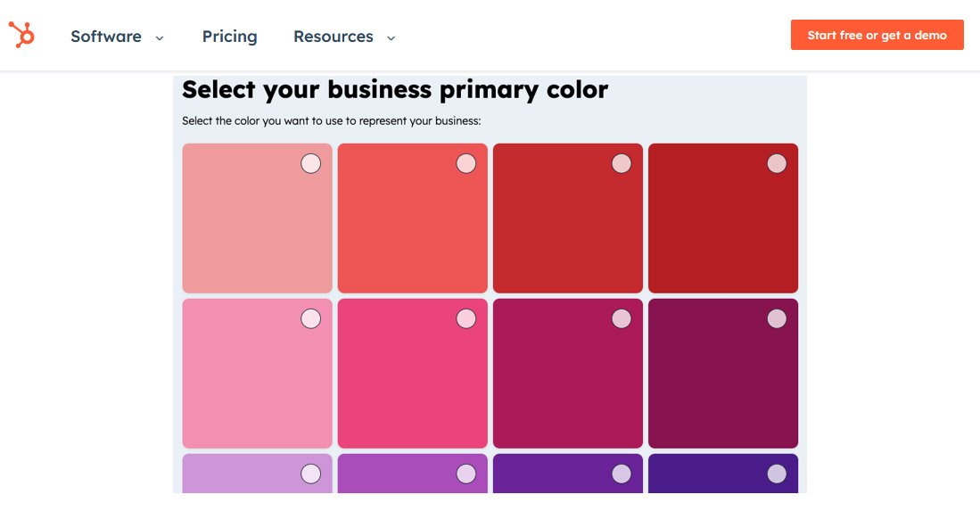Image resolution: width=980 pixels, height=511 pixels.
Task: Select the light salmon pink radio button
Action: point(310,163)
